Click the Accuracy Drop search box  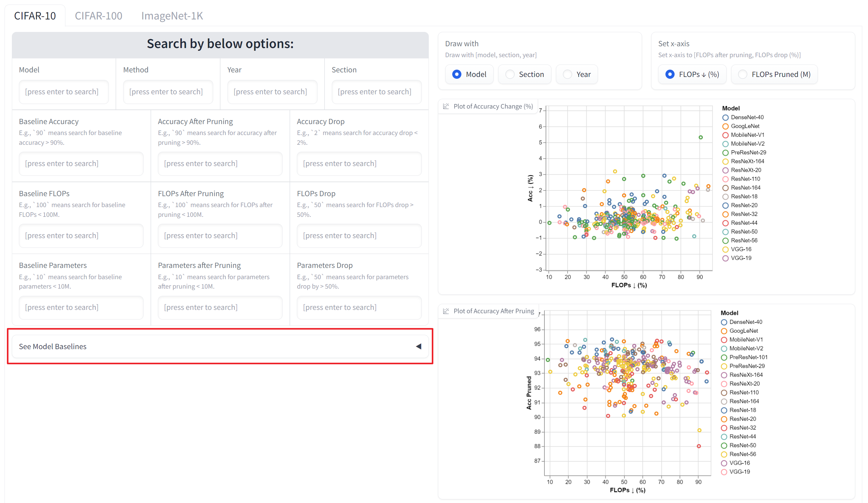(x=359, y=163)
